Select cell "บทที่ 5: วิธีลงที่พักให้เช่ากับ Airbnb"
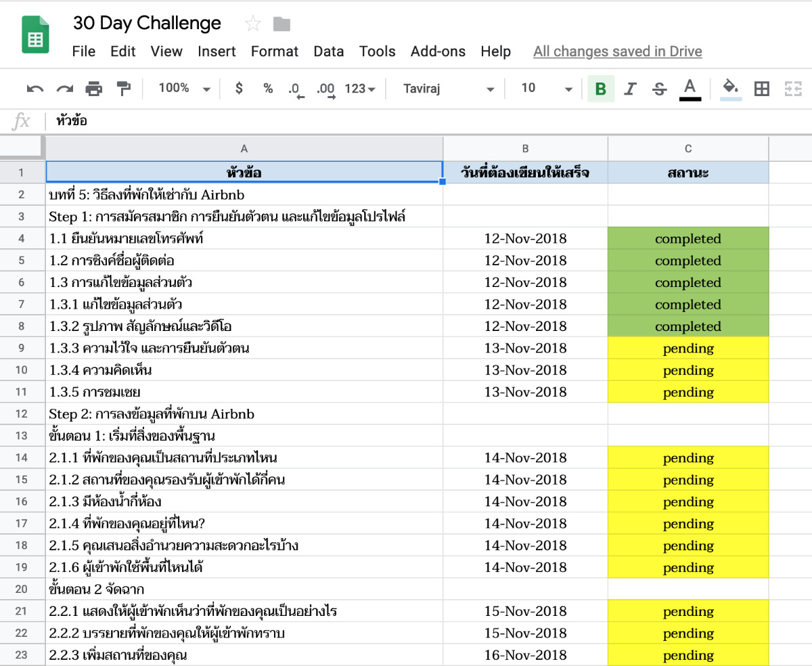This screenshot has width=812, height=666. coord(244,194)
